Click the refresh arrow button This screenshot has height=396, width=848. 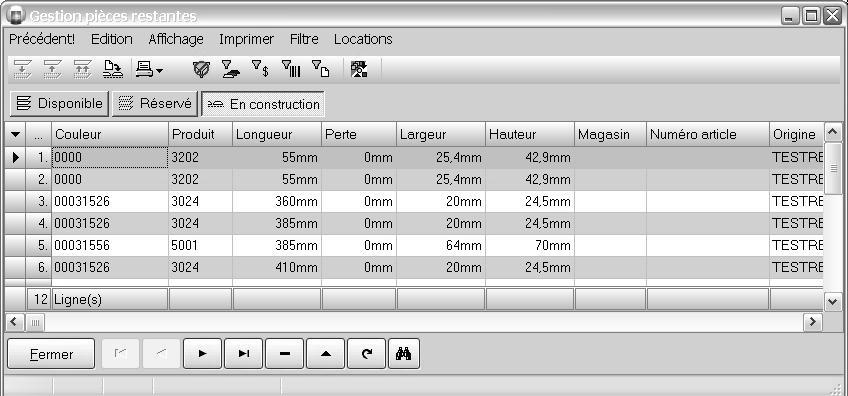pos(367,354)
